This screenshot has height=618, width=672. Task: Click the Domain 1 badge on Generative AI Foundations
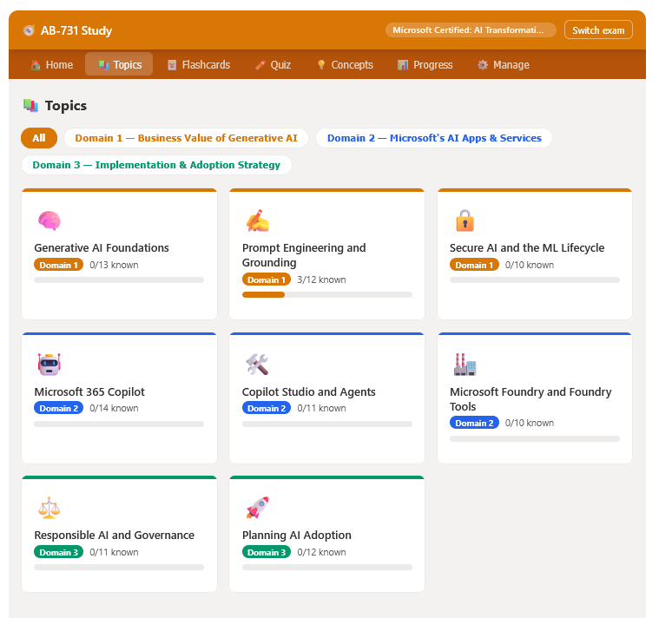coord(59,265)
